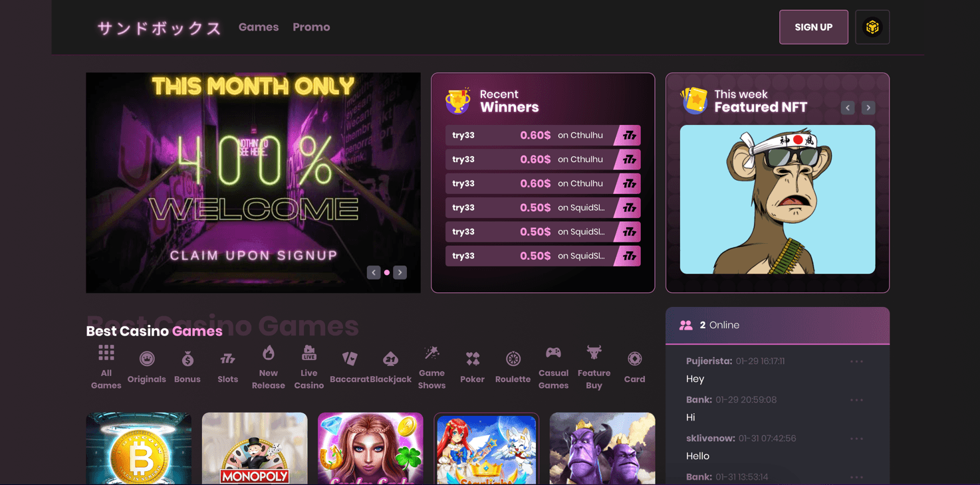
Task: Open the Promo menu item
Action: (311, 27)
